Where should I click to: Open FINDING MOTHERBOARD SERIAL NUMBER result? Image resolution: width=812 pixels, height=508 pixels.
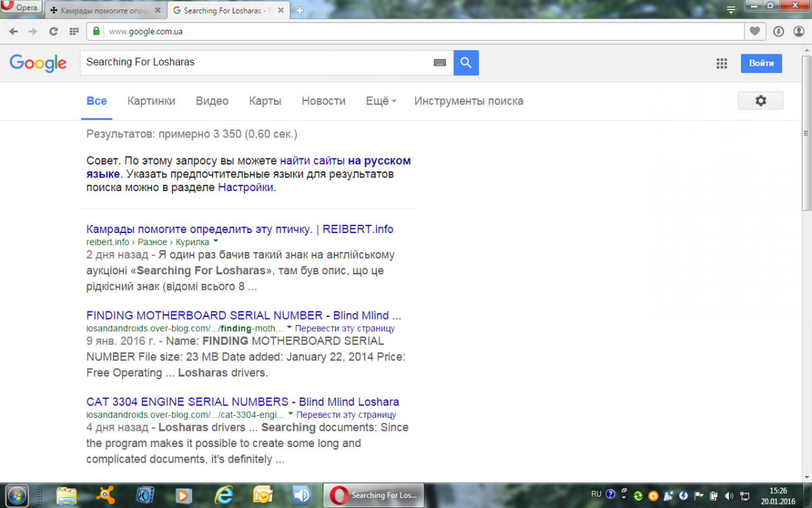(x=244, y=316)
